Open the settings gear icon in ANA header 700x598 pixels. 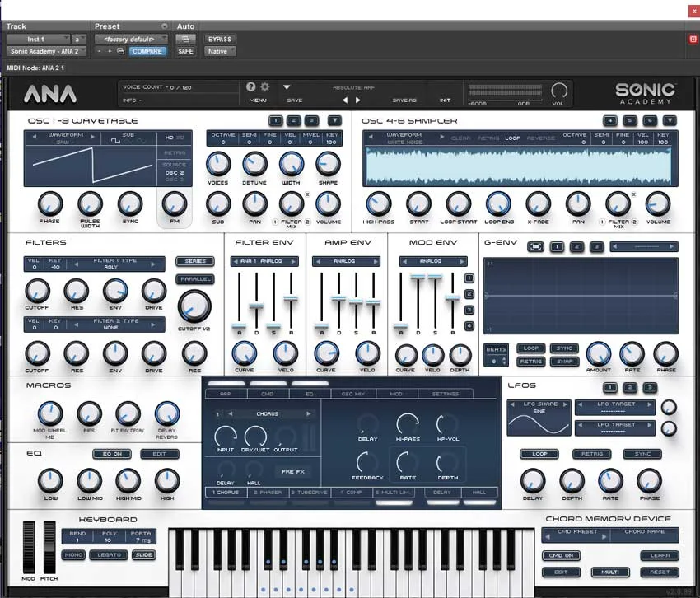pos(265,86)
